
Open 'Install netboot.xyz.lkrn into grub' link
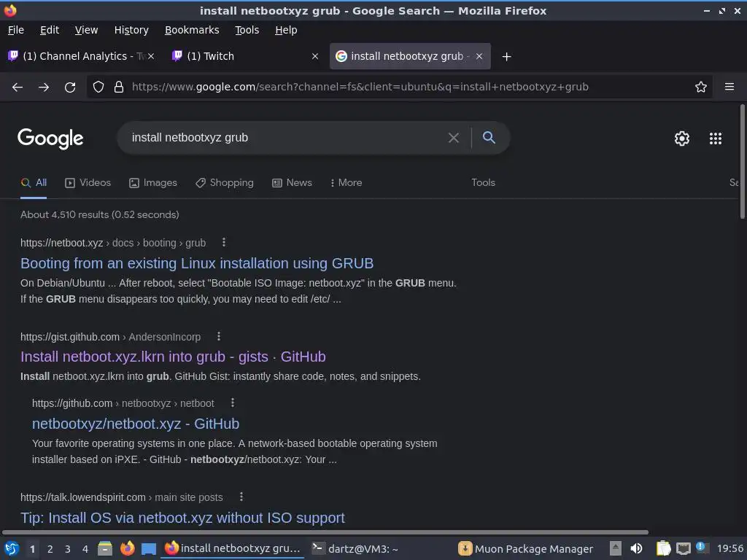pyautogui.click(x=173, y=357)
